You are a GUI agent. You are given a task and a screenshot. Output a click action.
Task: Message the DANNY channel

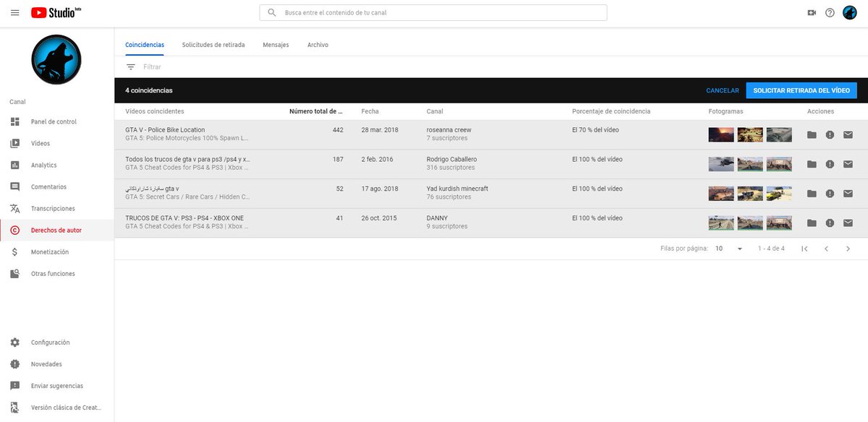848,223
